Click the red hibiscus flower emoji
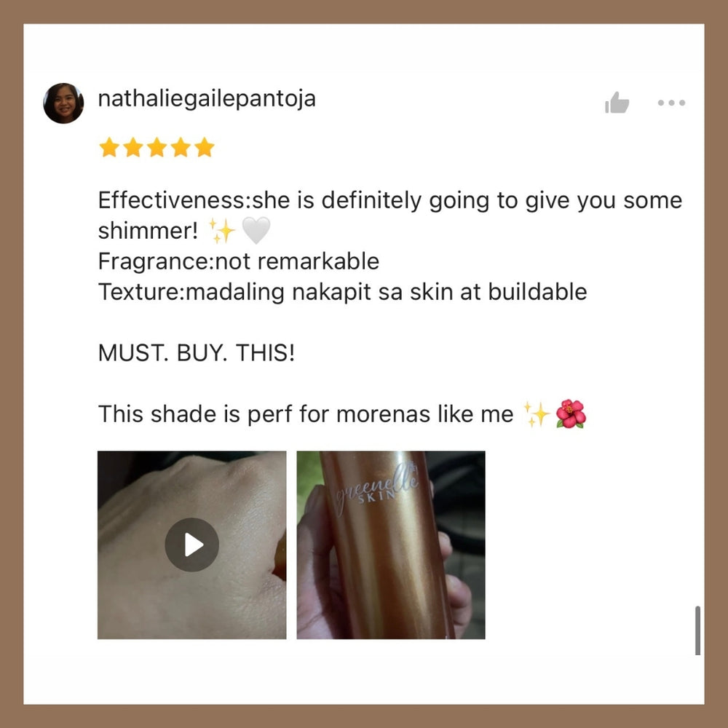 [x=571, y=414]
